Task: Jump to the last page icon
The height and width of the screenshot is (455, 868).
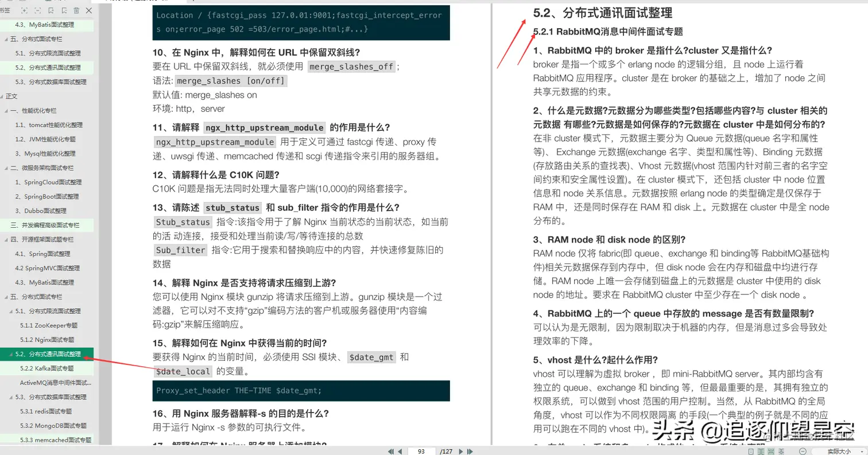Action: (470, 451)
